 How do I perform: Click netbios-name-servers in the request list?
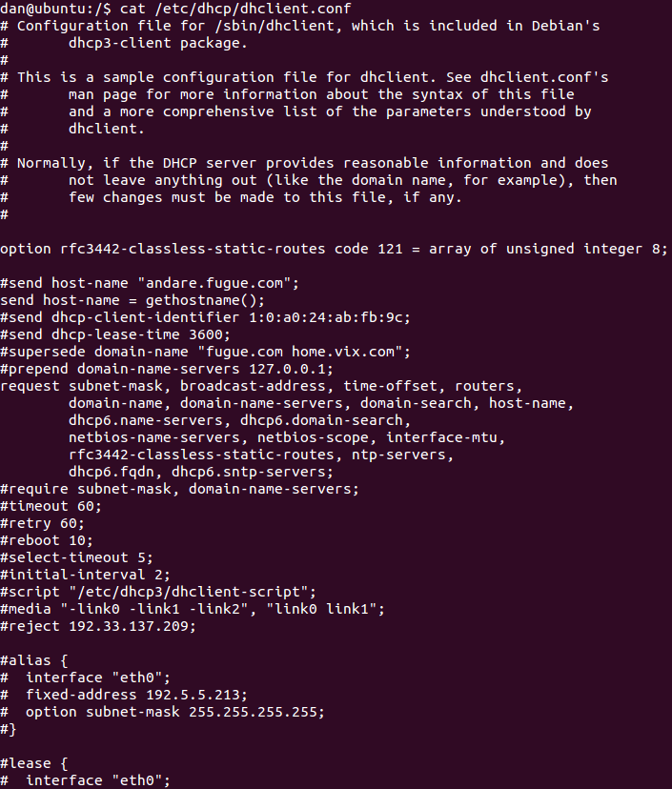pos(154,437)
